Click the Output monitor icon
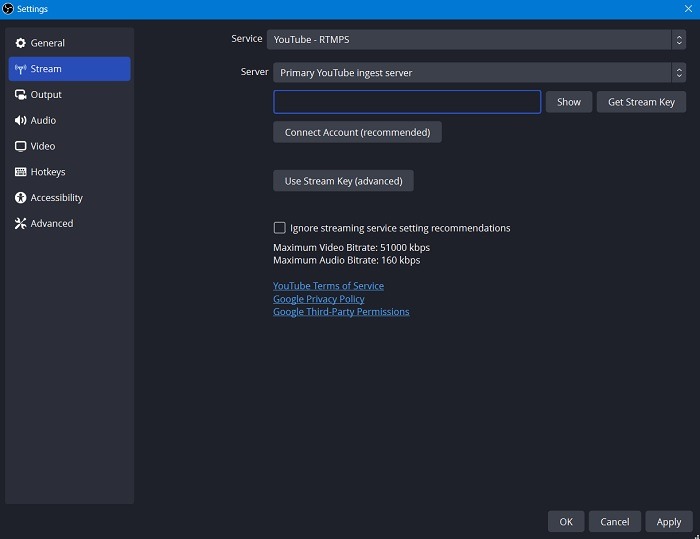The height and width of the screenshot is (539, 700). coord(21,95)
